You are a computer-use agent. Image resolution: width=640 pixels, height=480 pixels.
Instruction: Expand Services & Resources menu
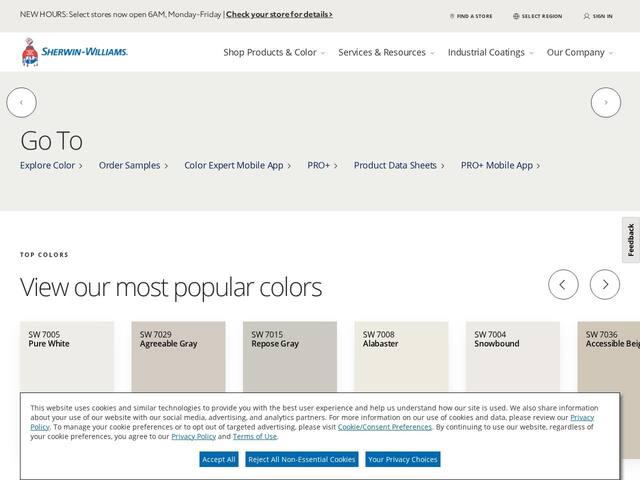pos(386,52)
